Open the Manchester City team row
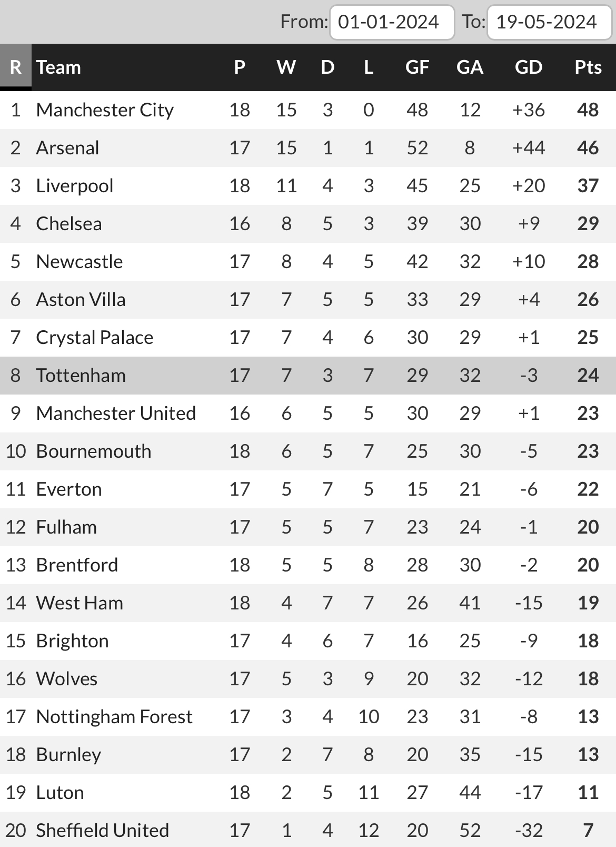The image size is (616, 847). (x=308, y=110)
